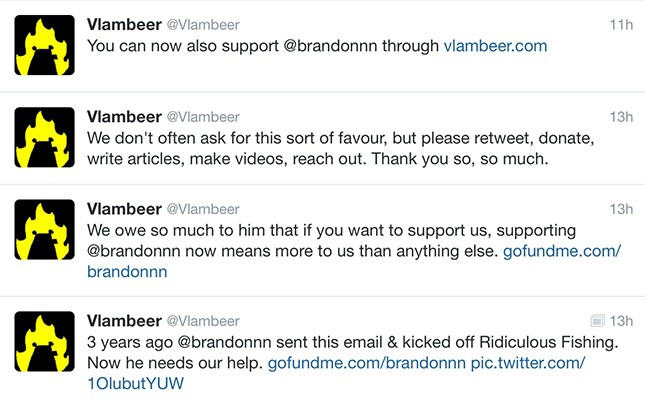Open the pic.twitter.com/1OlubutYUW picture link
Image resolution: width=645 pixels, height=401 pixels.
[x=528, y=362]
